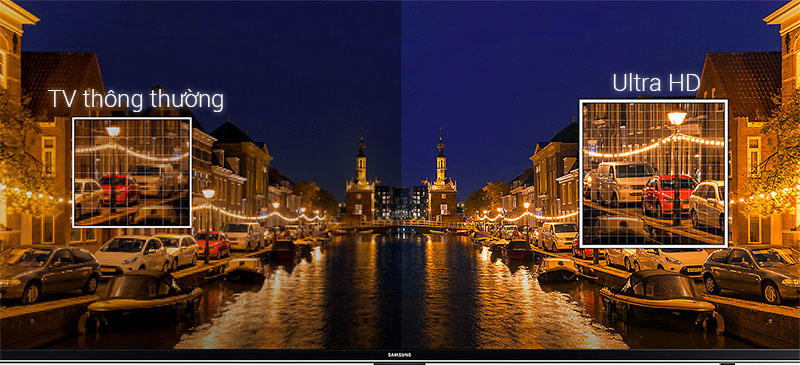Click the gray hatchback car at bottom left

(x=49, y=274)
